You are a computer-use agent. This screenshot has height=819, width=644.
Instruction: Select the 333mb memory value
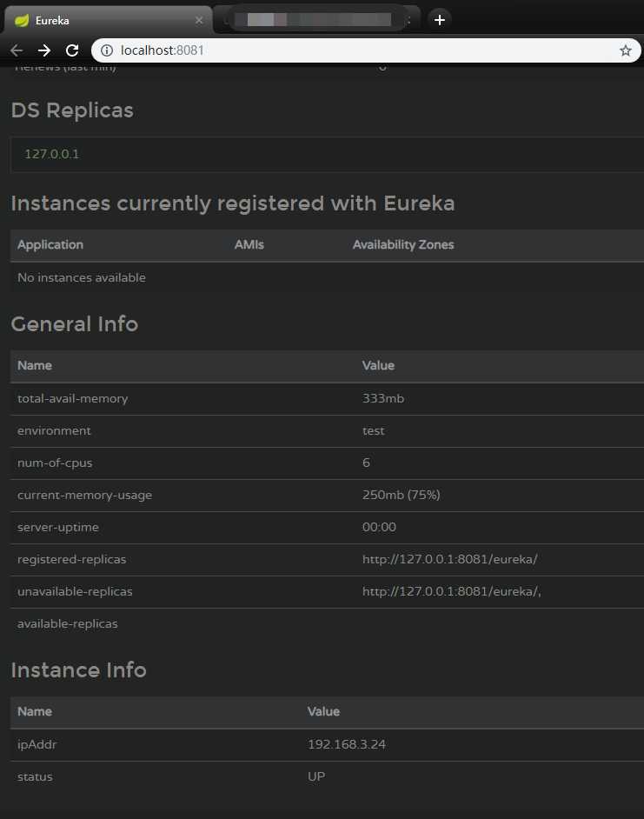coord(383,398)
